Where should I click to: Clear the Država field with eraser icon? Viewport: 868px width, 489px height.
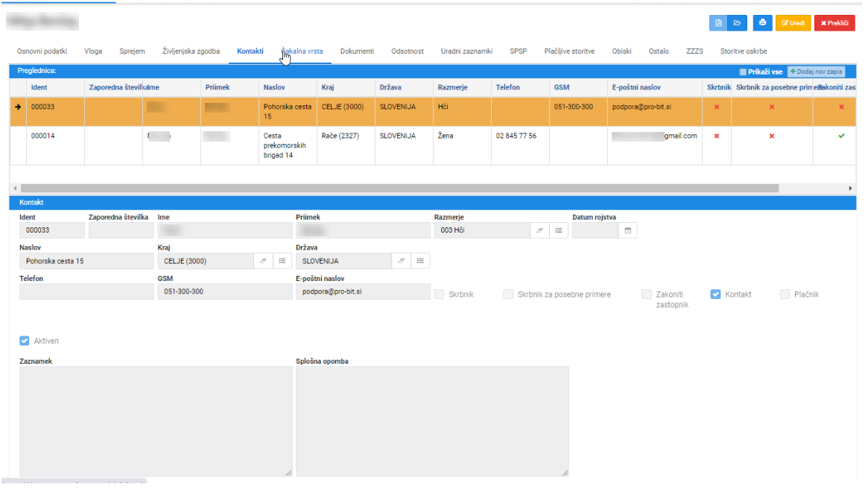tap(402, 261)
